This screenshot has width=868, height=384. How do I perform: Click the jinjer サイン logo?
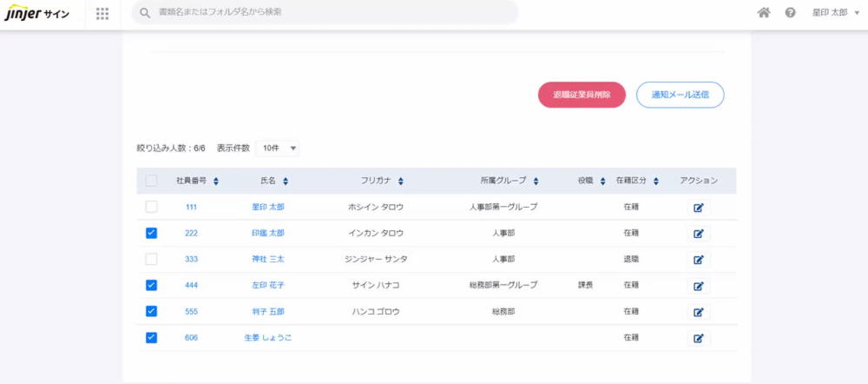coord(37,13)
